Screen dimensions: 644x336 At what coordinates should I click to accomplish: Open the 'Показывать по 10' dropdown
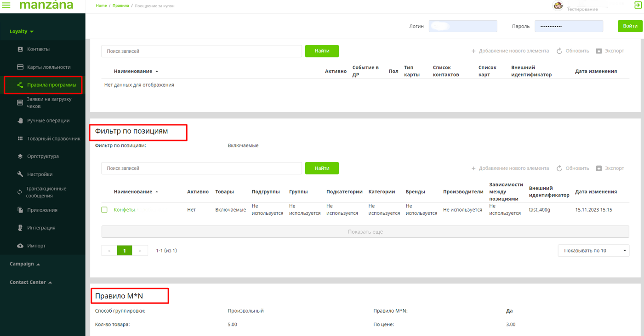click(x=593, y=251)
